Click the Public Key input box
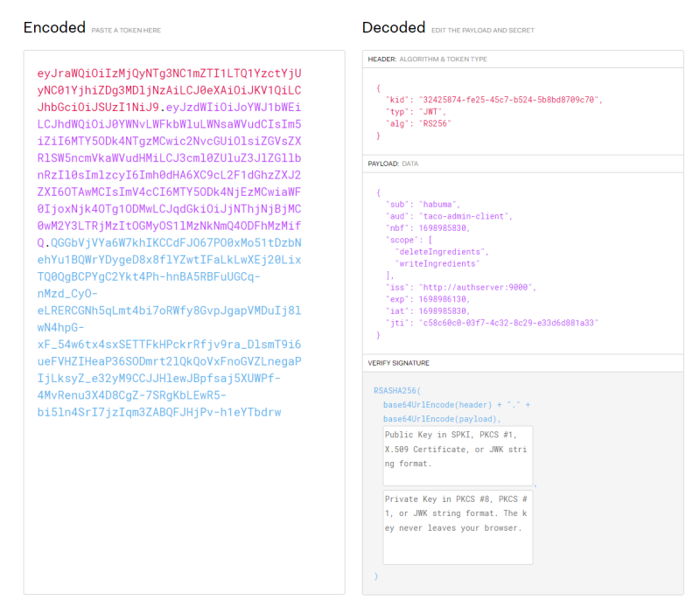This screenshot has width=700, height=614. coord(458,456)
